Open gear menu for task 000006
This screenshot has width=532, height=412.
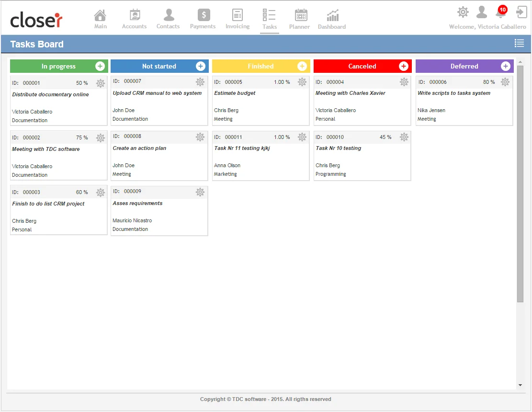click(x=505, y=82)
